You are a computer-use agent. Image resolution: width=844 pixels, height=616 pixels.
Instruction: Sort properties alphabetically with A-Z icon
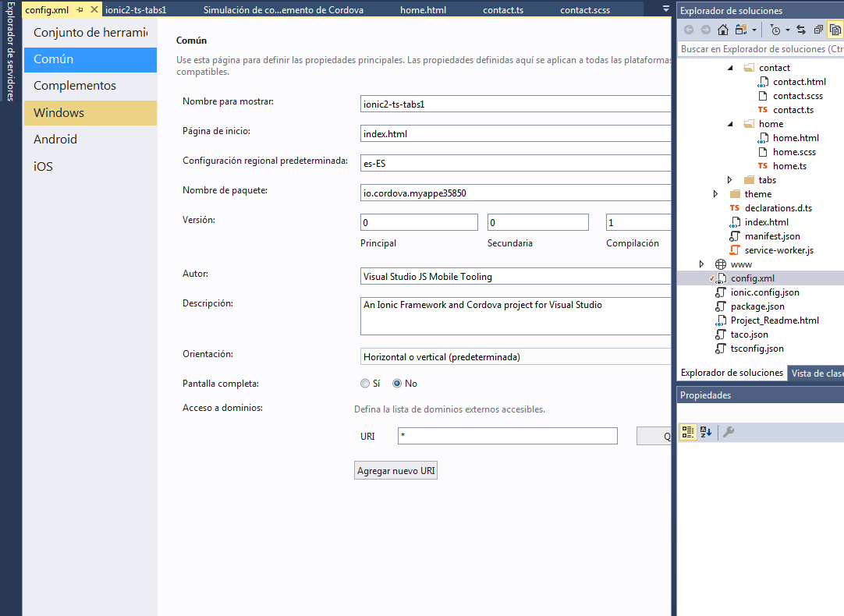click(x=706, y=432)
